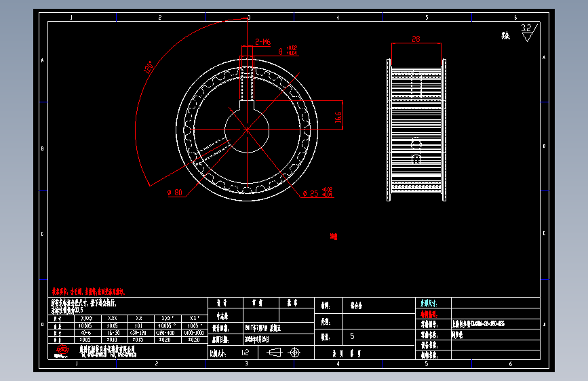Select the 0-6 size range cell
This screenshot has height=381, width=588.
tap(86, 333)
